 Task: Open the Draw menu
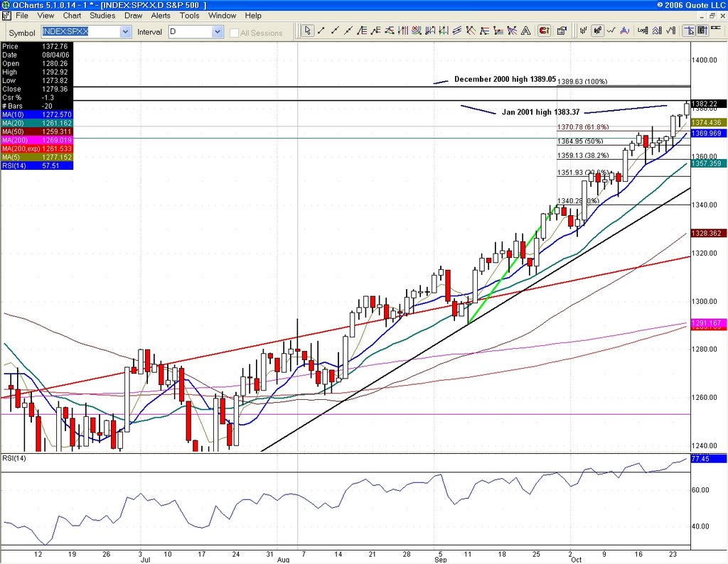pos(133,16)
